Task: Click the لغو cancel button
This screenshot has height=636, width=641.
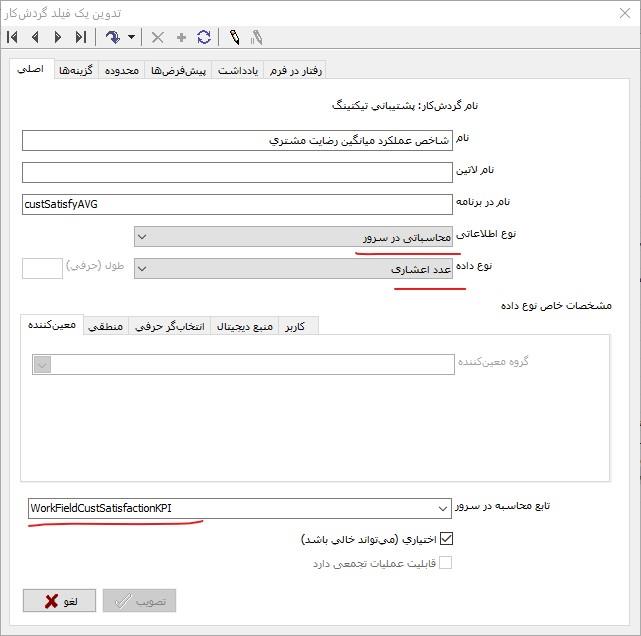Action: tap(59, 600)
